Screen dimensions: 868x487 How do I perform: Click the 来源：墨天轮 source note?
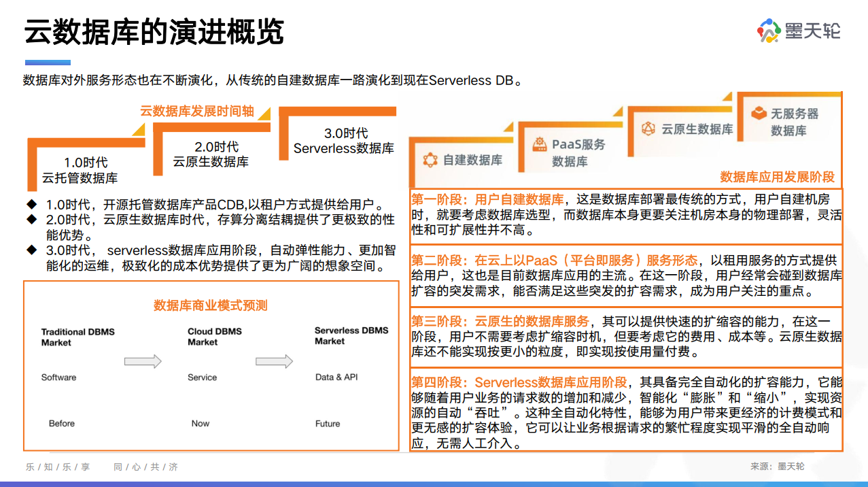click(778, 466)
